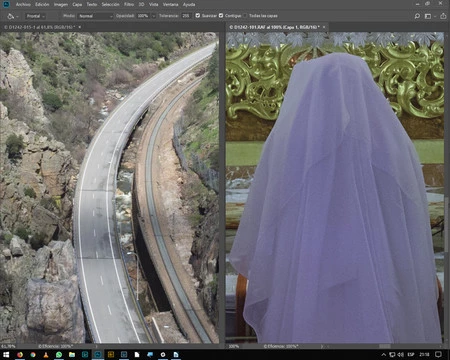Image resolution: width=450 pixels, height=360 pixels.
Task: Minimize the Photoshop window
Action: coord(418,4)
